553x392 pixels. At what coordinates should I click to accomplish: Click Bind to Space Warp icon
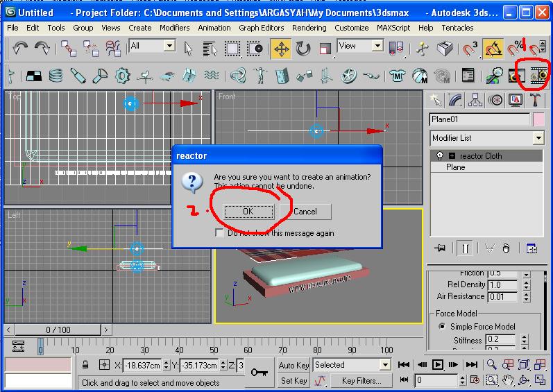[x=113, y=49]
